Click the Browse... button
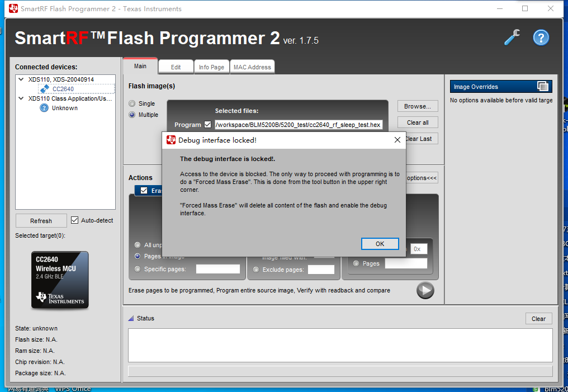568x392 pixels. click(417, 106)
